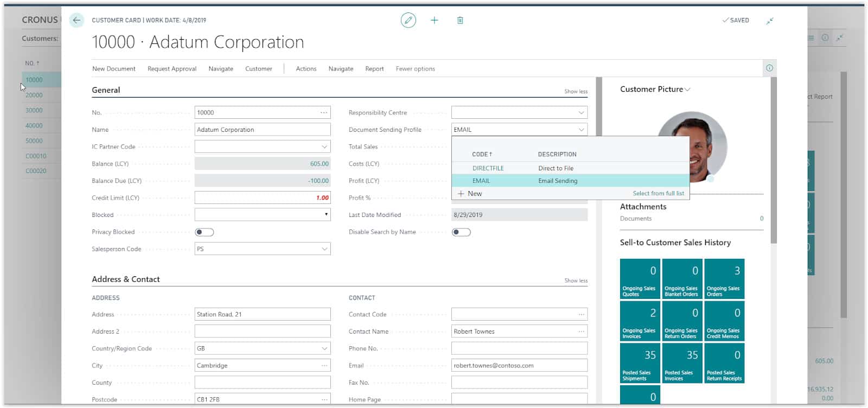Collapse the Document Sending Profile dropdown arrow
The image size is (868, 408).
(x=581, y=130)
